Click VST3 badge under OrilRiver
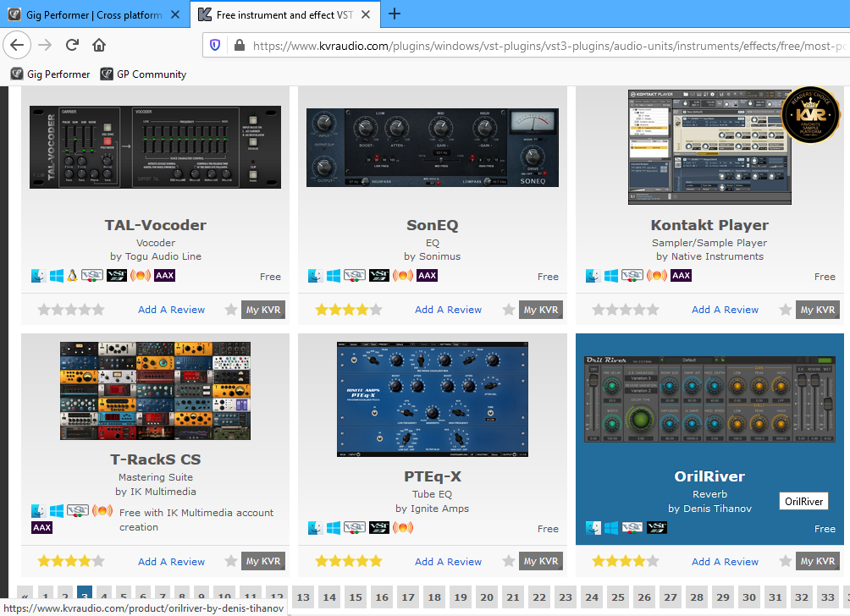Image resolution: width=850 pixels, height=616 pixels. coord(656,528)
